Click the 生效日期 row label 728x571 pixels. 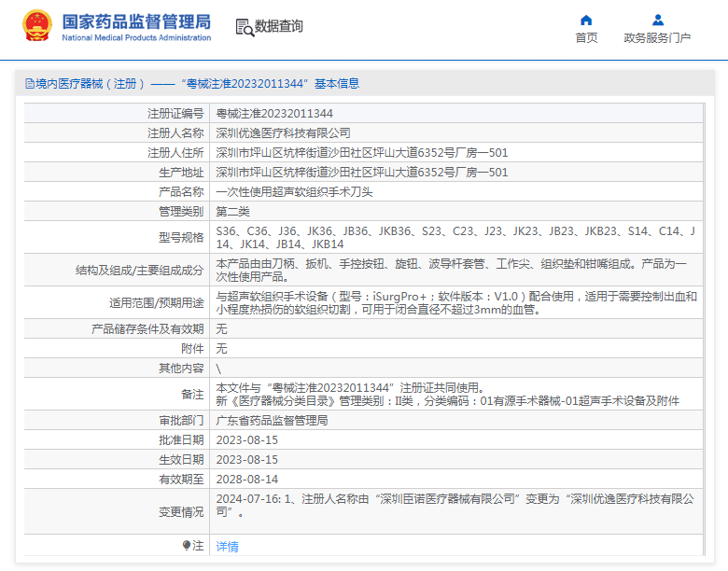pyautogui.click(x=181, y=460)
